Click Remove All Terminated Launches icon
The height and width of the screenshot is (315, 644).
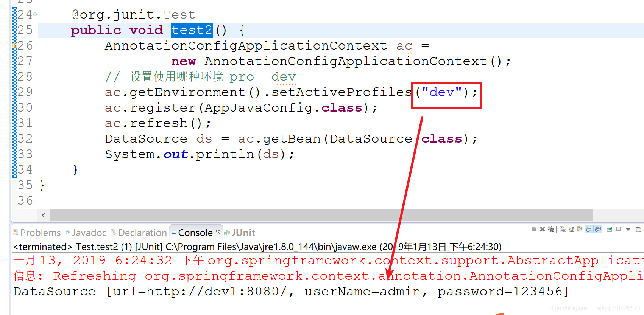pos(551,229)
